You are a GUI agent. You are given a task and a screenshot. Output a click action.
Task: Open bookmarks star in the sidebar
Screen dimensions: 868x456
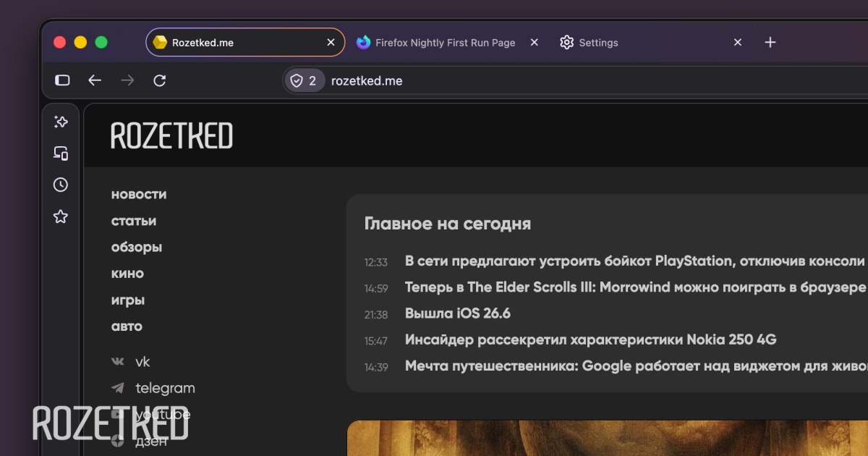[x=61, y=216]
